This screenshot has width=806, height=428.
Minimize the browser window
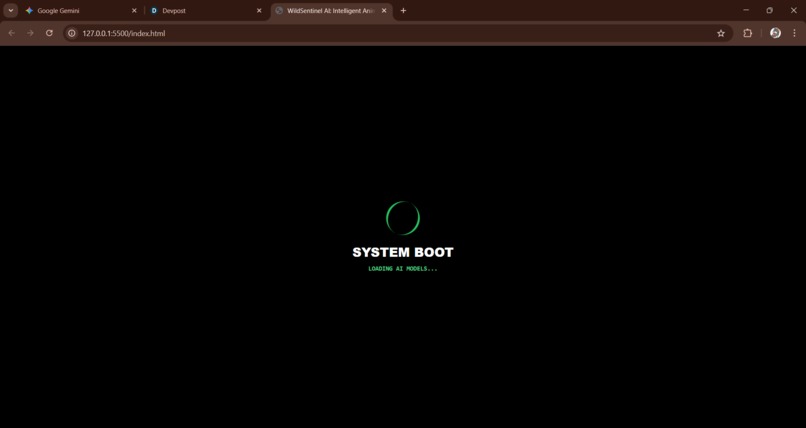pyautogui.click(x=746, y=10)
